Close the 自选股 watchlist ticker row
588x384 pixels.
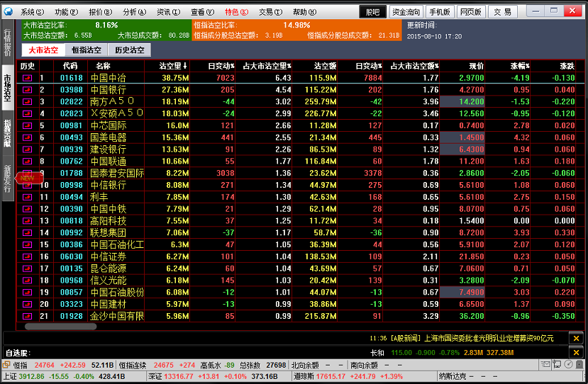[577, 353]
